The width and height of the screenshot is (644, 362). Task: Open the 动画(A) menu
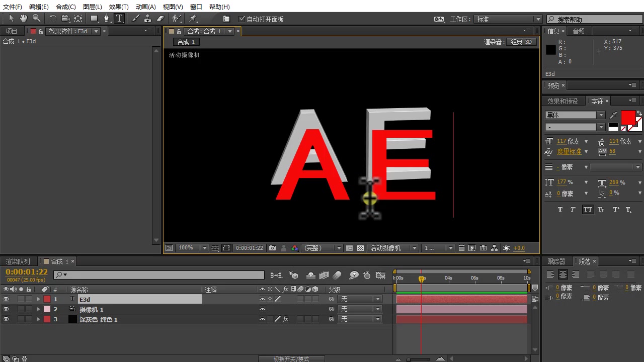point(146,7)
